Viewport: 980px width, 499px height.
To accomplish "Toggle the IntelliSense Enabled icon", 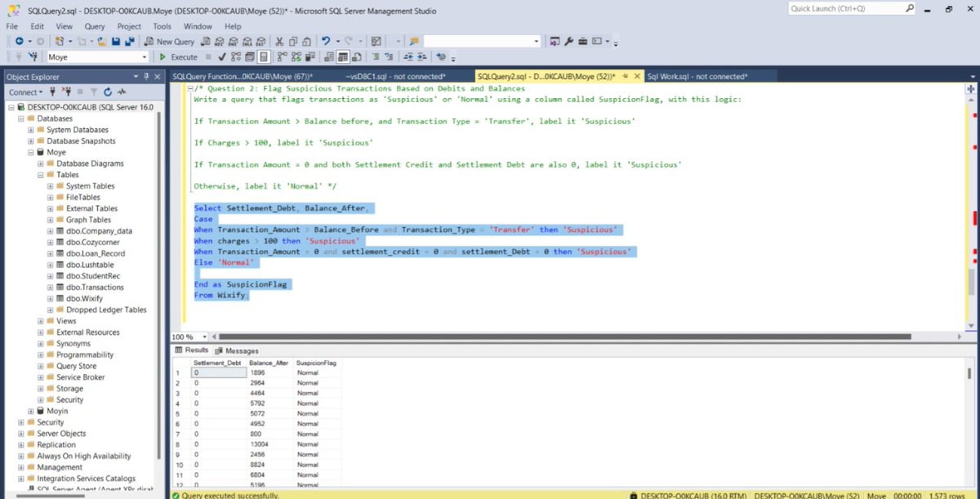I will click(x=264, y=57).
